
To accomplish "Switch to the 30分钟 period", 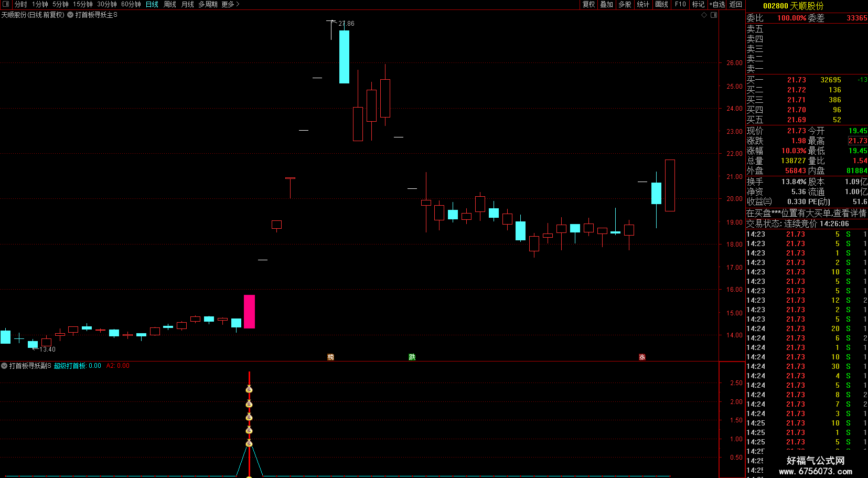I will [x=107, y=4].
